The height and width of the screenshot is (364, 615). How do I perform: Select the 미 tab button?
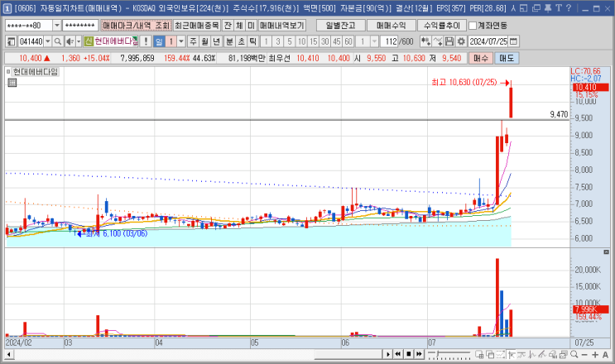coord(251,26)
